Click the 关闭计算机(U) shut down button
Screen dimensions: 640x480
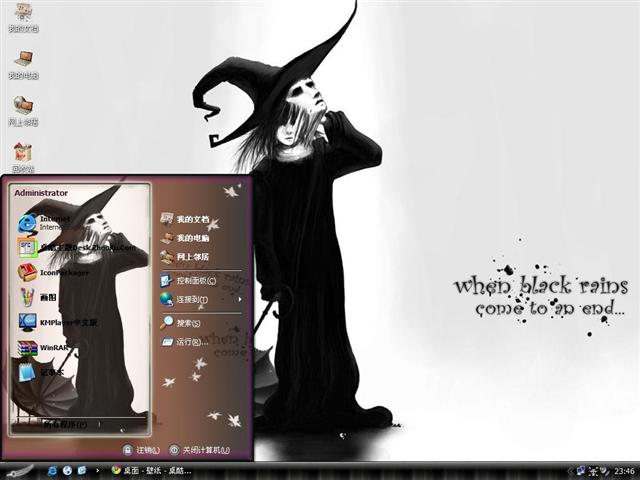(x=200, y=450)
